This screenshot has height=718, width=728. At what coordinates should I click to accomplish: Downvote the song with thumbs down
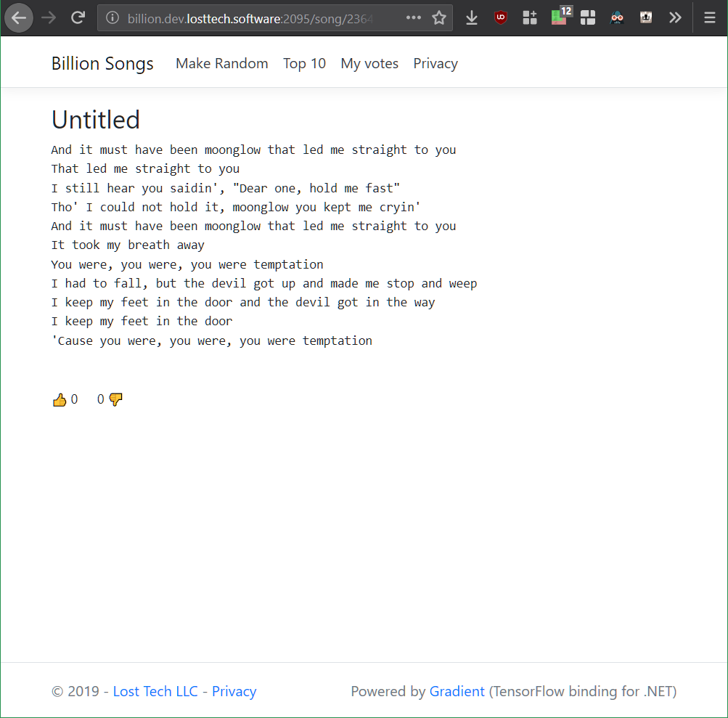[115, 399]
